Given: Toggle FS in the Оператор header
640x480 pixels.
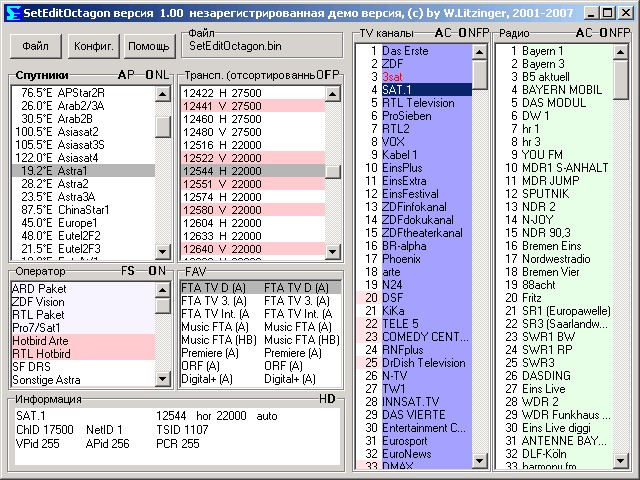Looking at the screenshot, I should pyautogui.click(x=129, y=271).
